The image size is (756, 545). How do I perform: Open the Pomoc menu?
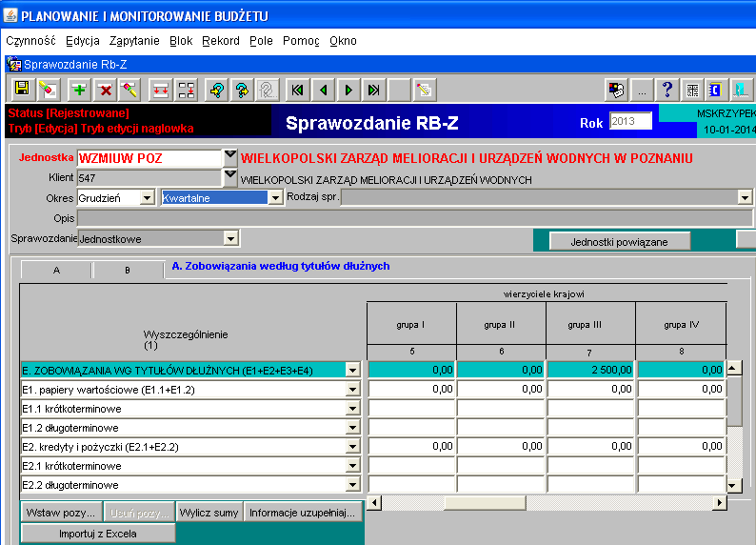pos(301,41)
